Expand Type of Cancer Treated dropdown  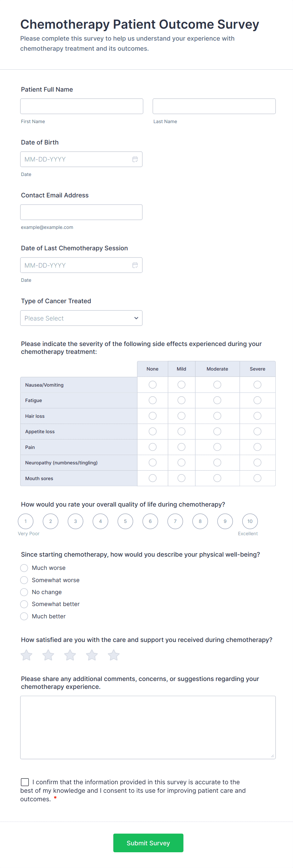[81, 318]
